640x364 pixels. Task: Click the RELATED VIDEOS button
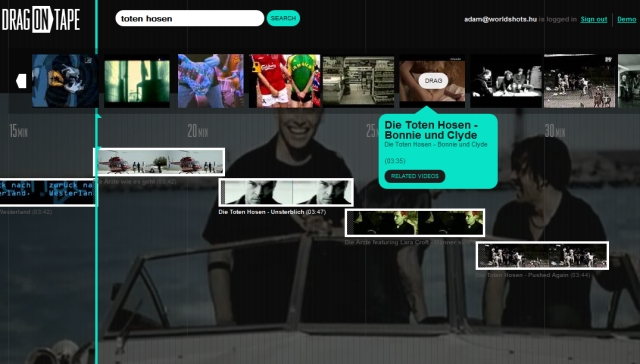click(x=415, y=176)
